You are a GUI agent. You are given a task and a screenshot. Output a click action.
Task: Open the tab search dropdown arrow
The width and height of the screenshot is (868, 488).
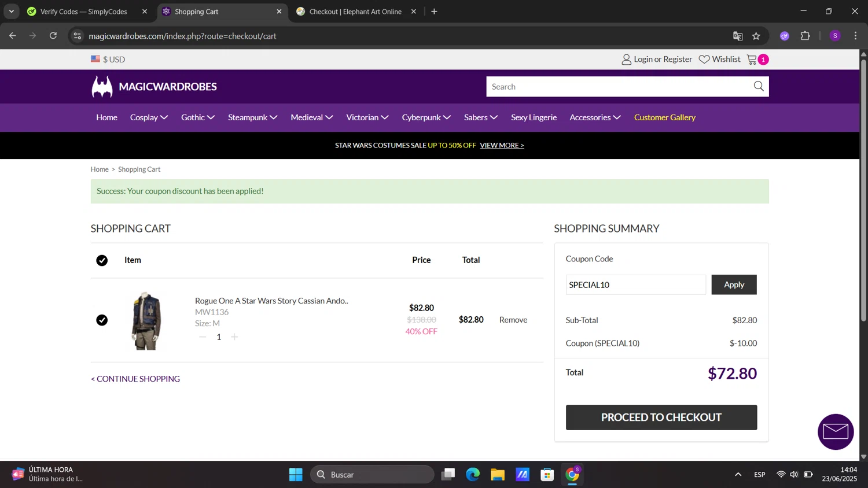click(11, 12)
